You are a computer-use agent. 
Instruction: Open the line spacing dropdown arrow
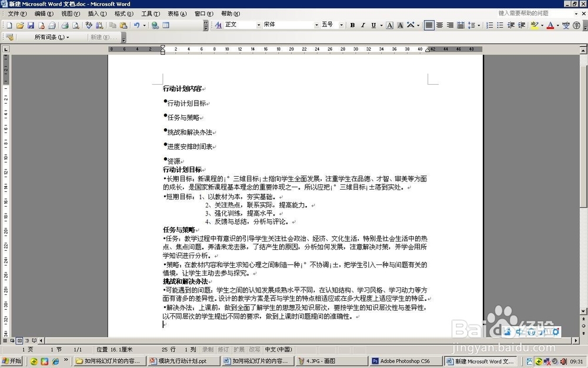coord(478,25)
